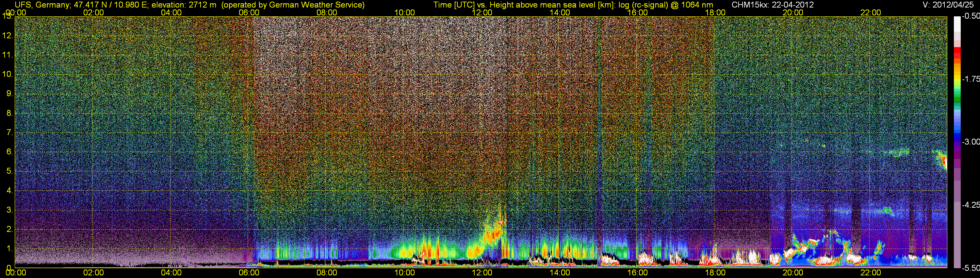
Task: Click the "20:00" label on the bottom time axis
Action: (x=793, y=273)
